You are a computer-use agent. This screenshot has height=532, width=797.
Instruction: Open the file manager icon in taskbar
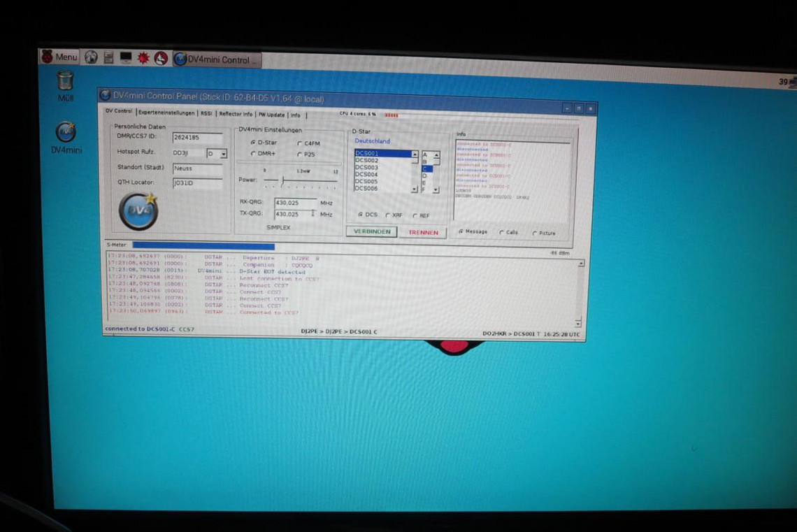[108, 58]
